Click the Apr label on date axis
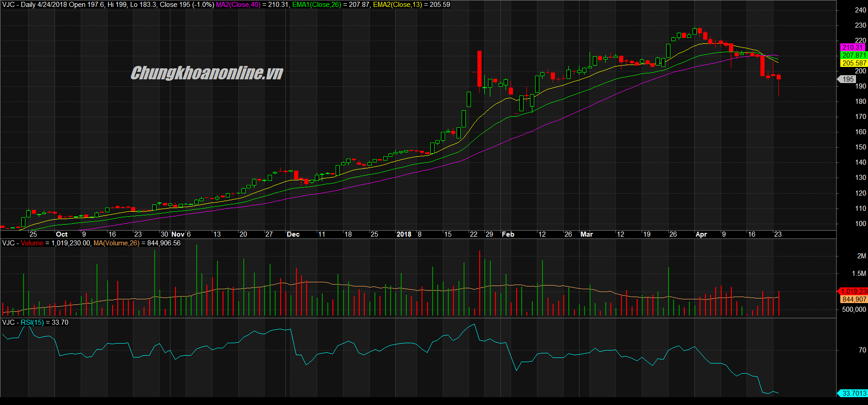This screenshot has height=405, width=868. click(701, 234)
